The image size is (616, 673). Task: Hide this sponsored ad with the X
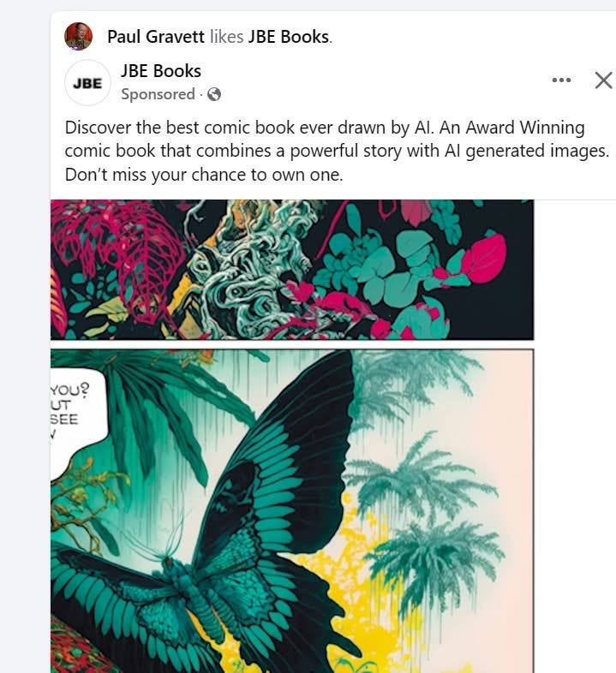click(x=603, y=80)
